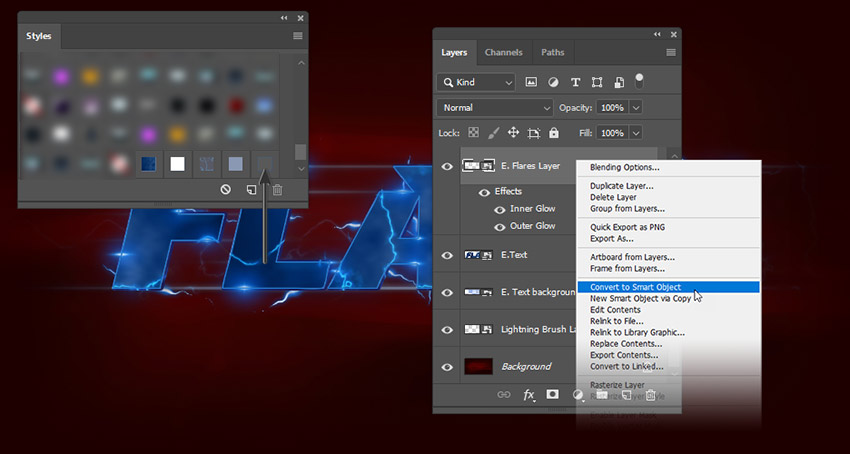Click the type layer filter icon
This screenshot has width=850, height=454.
575,82
